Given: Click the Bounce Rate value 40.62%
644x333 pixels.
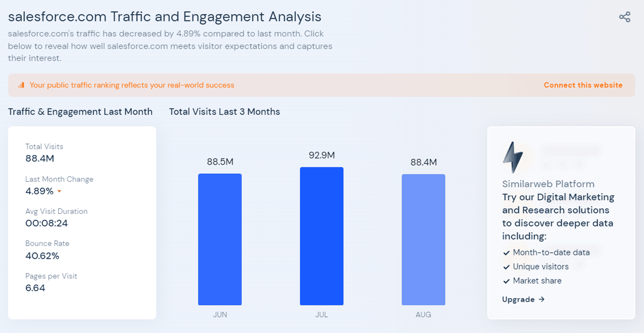Looking at the screenshot, I should (x=42, y=256).
